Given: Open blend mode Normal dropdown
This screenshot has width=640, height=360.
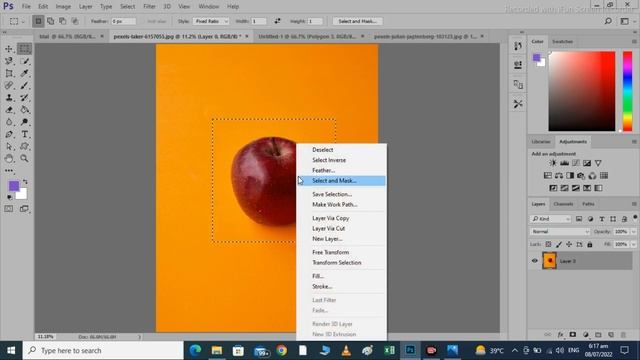Looking at the screenshot, I should [560, 232].
